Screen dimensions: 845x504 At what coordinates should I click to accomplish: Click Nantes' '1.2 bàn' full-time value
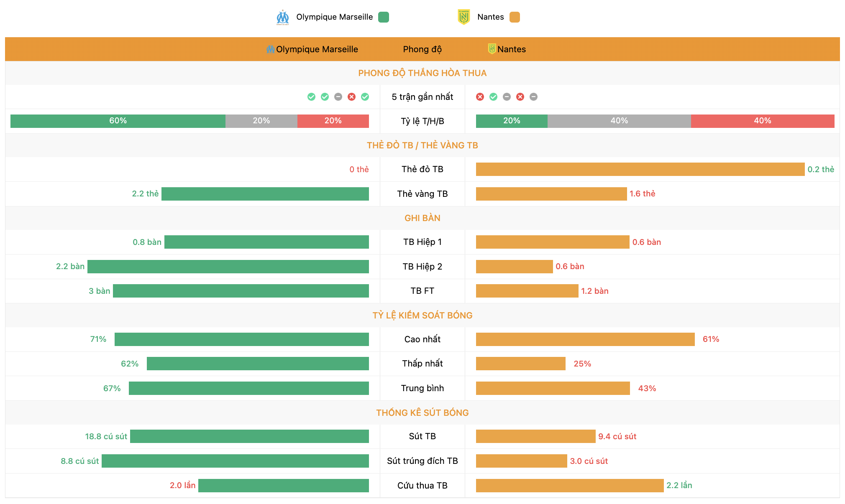click(x=594, y=291)
